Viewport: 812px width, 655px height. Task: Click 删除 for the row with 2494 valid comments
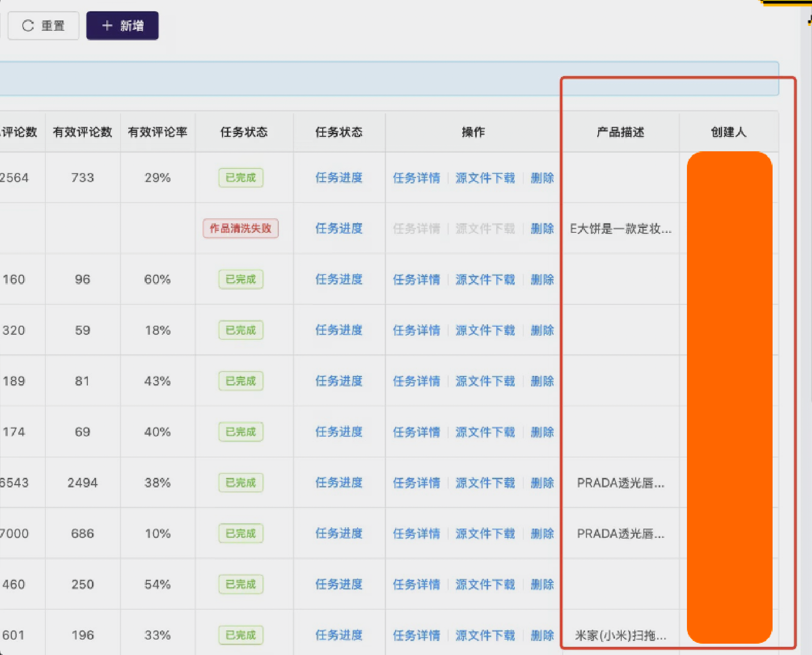click(542, 483)
